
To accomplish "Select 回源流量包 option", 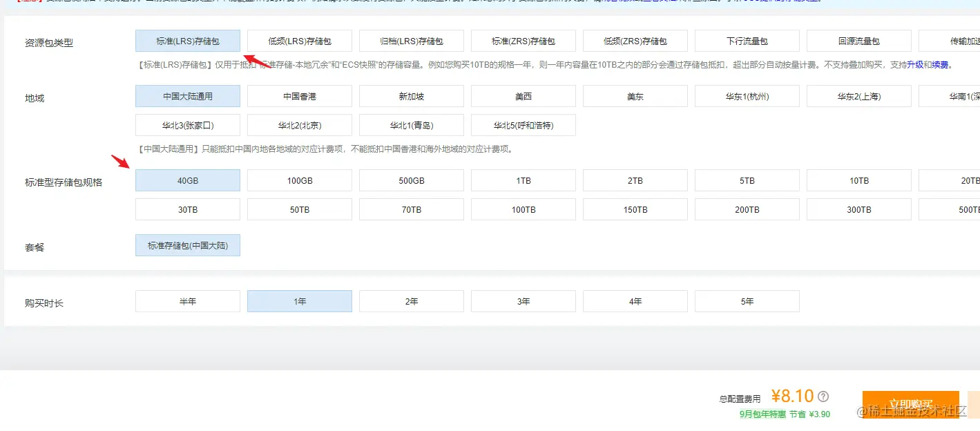I will (859, 41).
